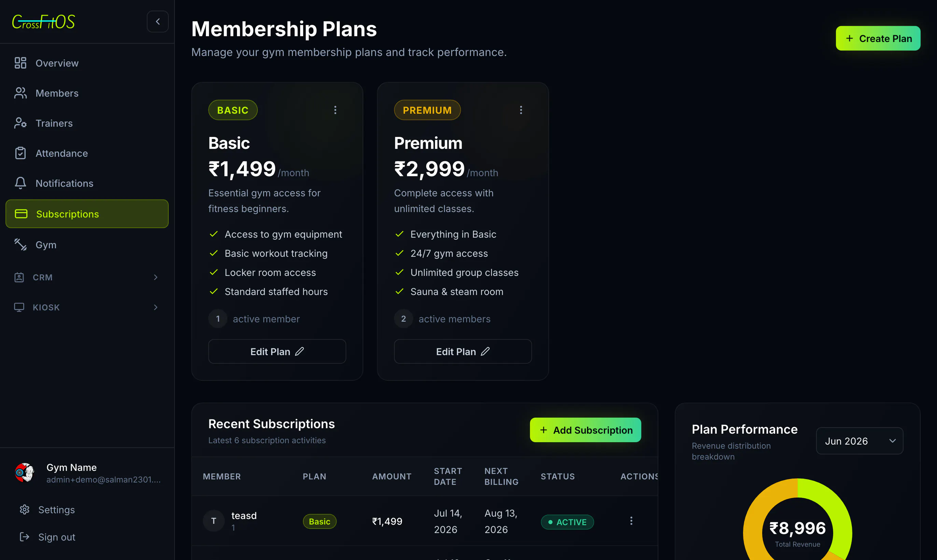937x560 pixels.
Task: Collapse the sidebar with the chevron button
Action: point(157,22)
